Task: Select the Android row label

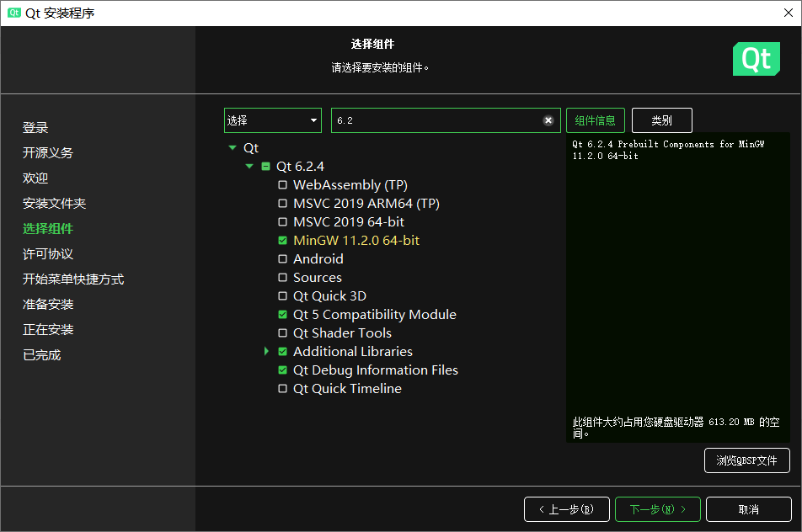Action: (x=318, y=259)
